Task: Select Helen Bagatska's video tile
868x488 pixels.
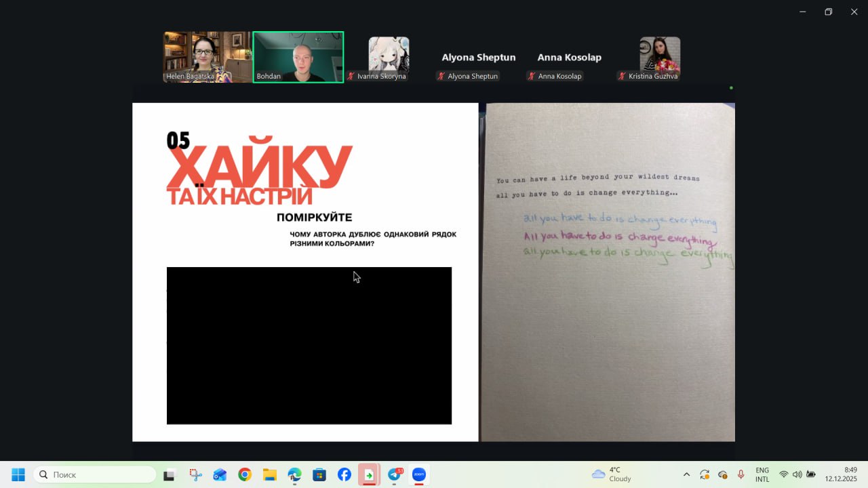Action: [x=207, y=57]
